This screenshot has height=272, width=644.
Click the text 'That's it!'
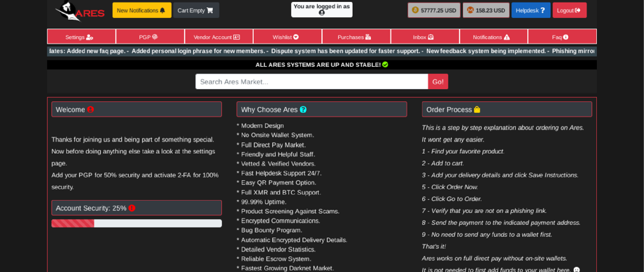coord(434,246)
